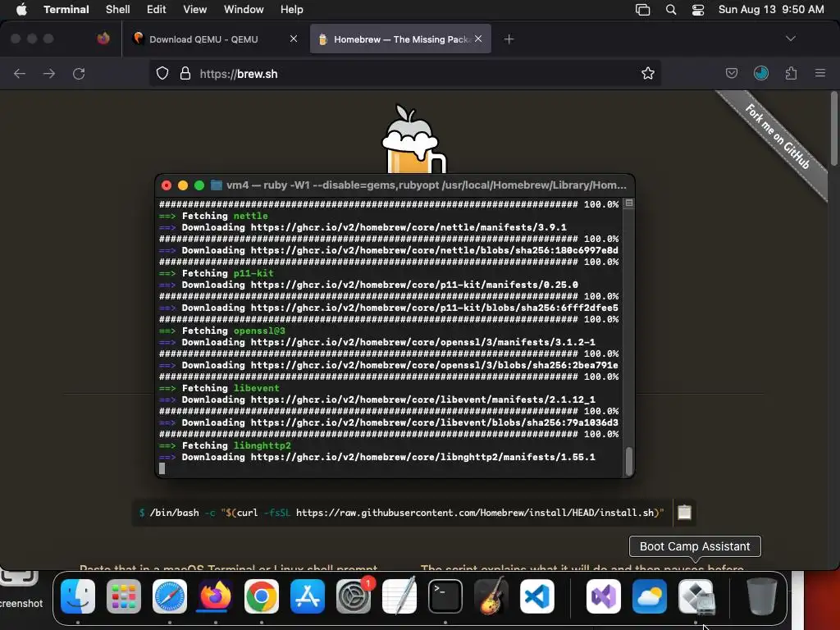Switch to Download QEMU tab

point(203,39)
